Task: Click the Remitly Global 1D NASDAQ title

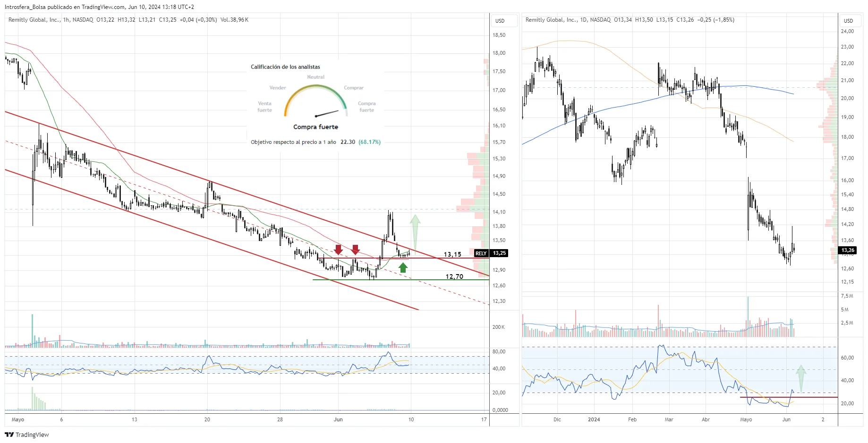Action: pos(568,20)
